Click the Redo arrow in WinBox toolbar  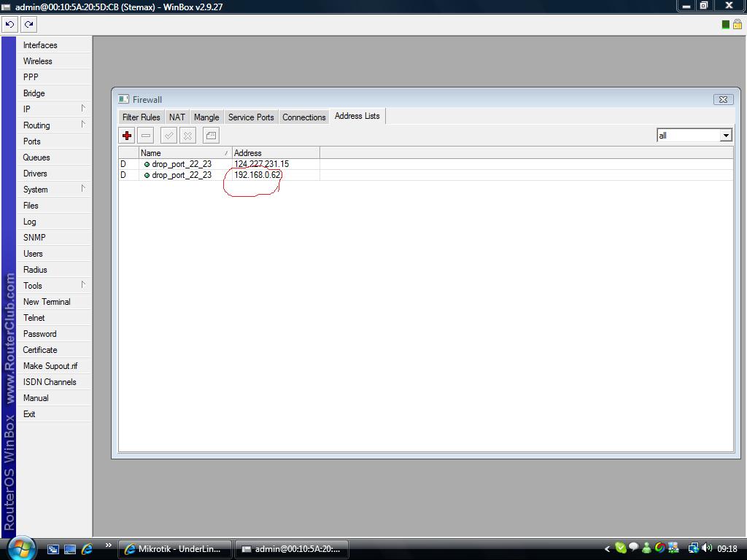tap(28, 24)
